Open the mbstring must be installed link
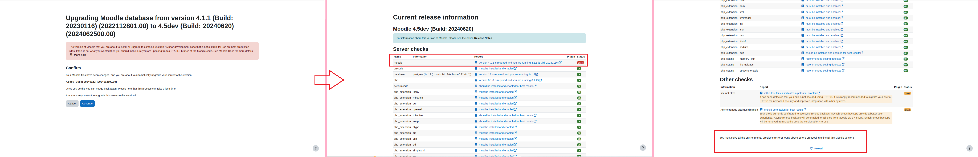 click(496, 98)
